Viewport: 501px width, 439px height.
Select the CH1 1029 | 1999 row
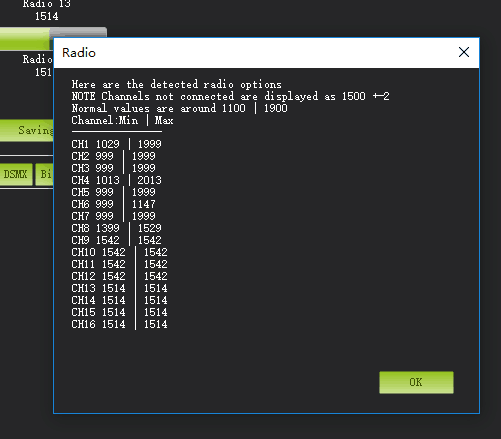click(x=116, y=144)
